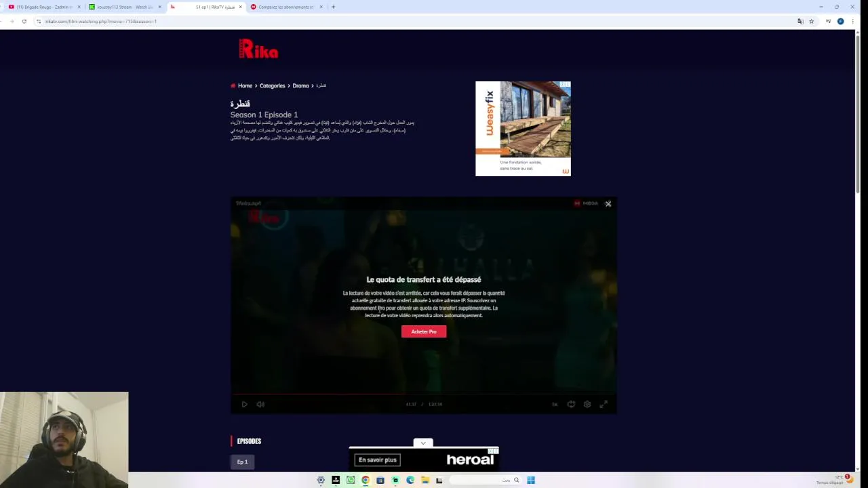Image resolution: width=868 pixels, height=488 pixels.
Task: Open Settings from the taskbar
Action: [x=321, y=480]
